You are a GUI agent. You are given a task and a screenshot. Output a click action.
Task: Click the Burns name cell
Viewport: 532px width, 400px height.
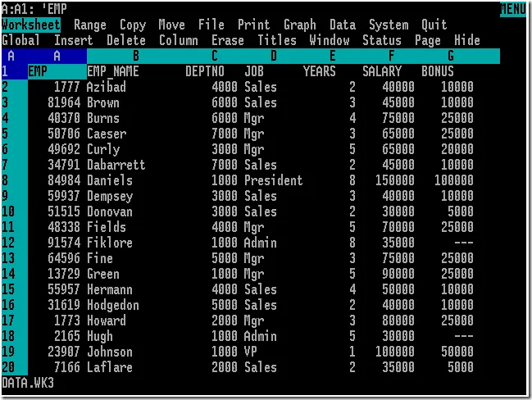point(103,118)
